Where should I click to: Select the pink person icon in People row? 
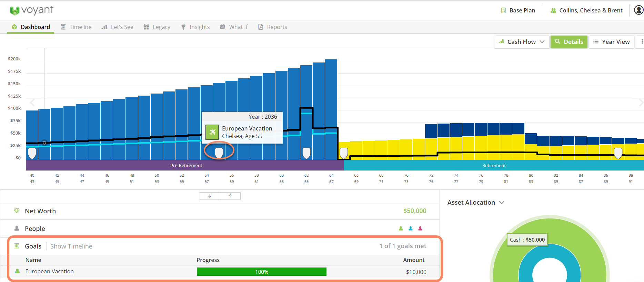point(420,228)
